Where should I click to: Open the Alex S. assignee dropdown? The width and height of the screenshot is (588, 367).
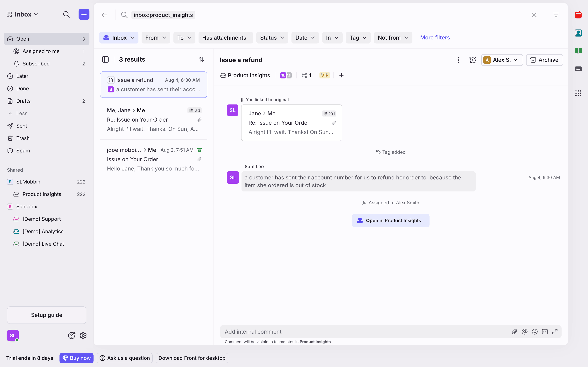click(502, 60)
